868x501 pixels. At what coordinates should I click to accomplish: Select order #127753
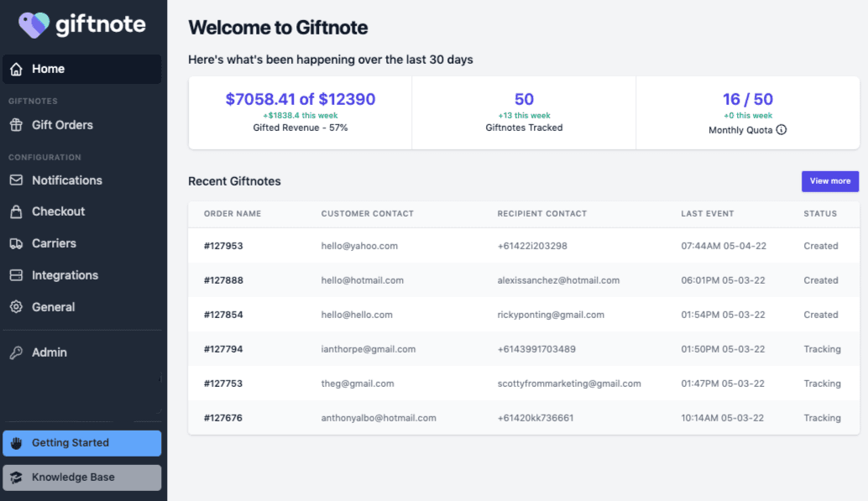(x=223, y=384)
